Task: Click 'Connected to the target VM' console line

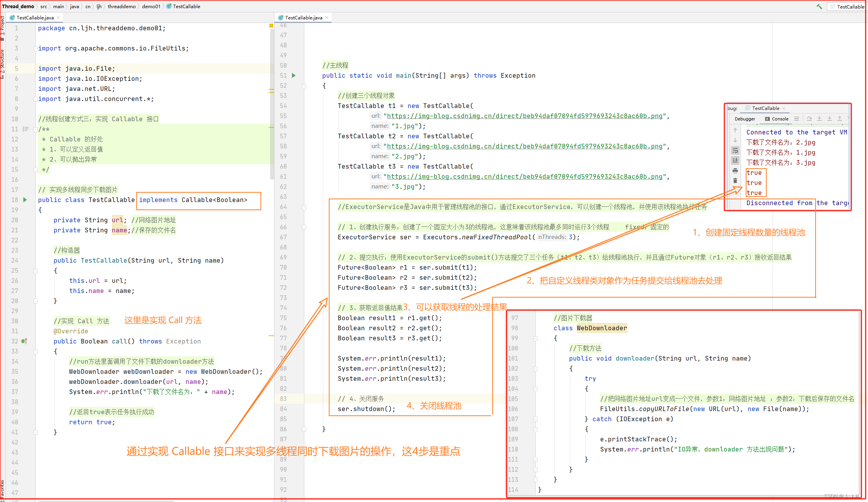Action: [797, 132]
